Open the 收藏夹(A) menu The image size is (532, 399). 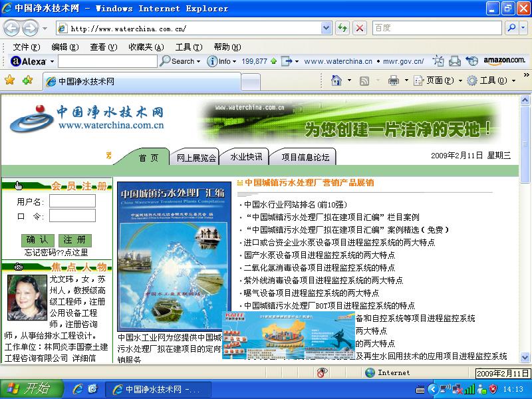pos(146,47)
